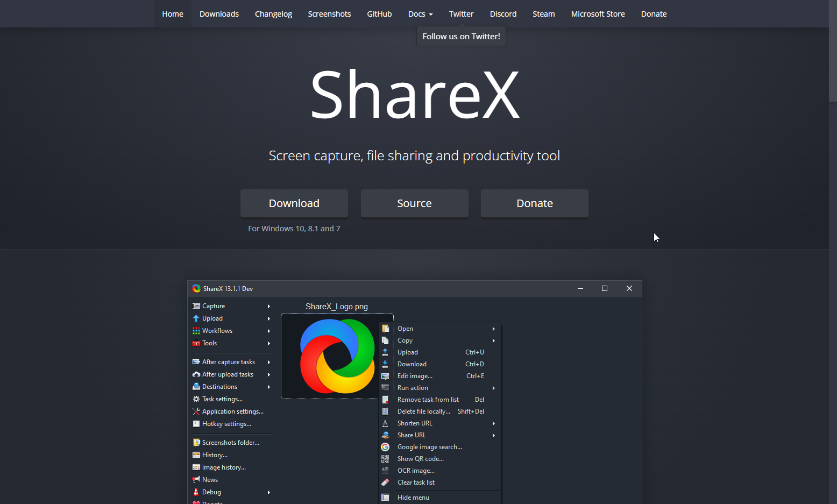This screenshot has height=504, width=837.
Task: Click the Hotkey settings icon
Action: (196, 424)
